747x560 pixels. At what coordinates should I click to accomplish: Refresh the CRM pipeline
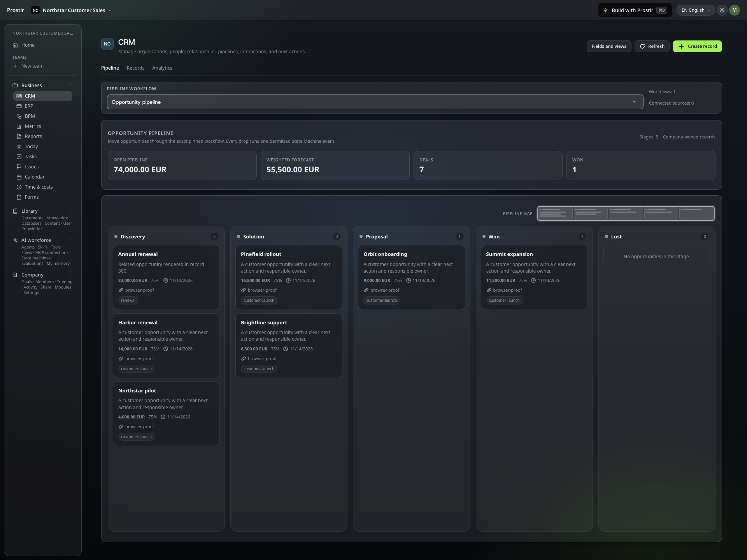coord(652,46)
